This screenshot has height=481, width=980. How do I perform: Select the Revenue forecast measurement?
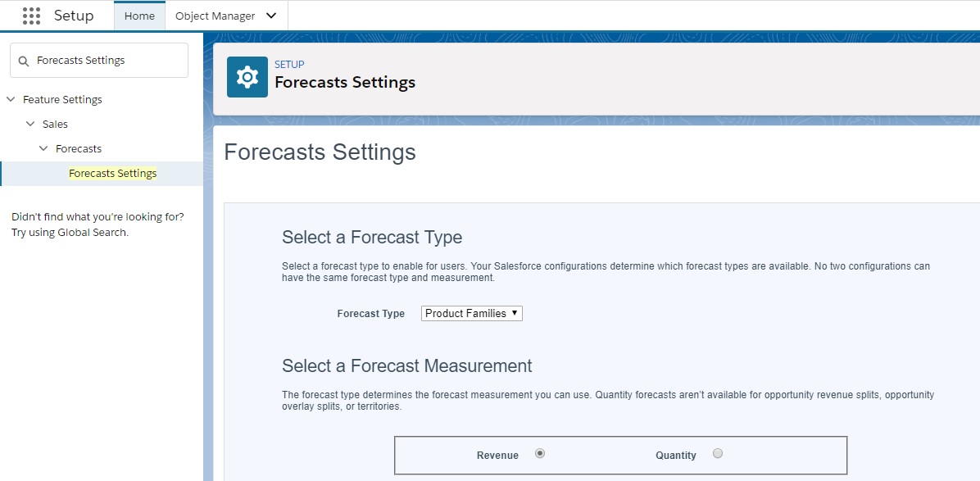pos(540,452)
